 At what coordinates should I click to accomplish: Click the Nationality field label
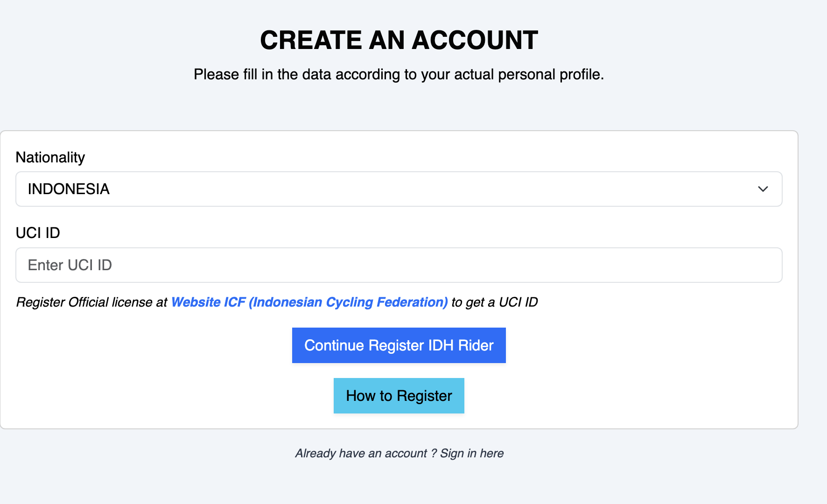(x=50, y=157)
